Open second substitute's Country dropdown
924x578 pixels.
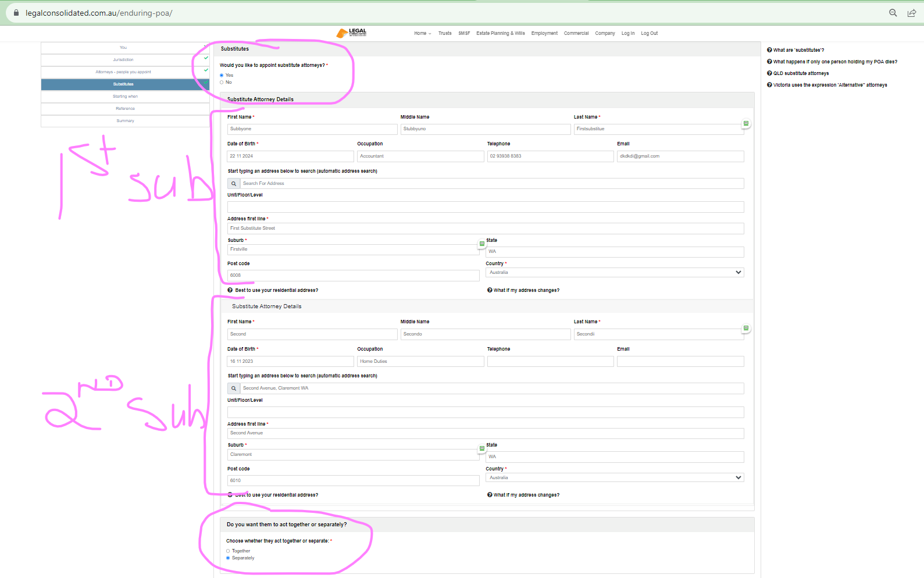(x=615, y=477)
